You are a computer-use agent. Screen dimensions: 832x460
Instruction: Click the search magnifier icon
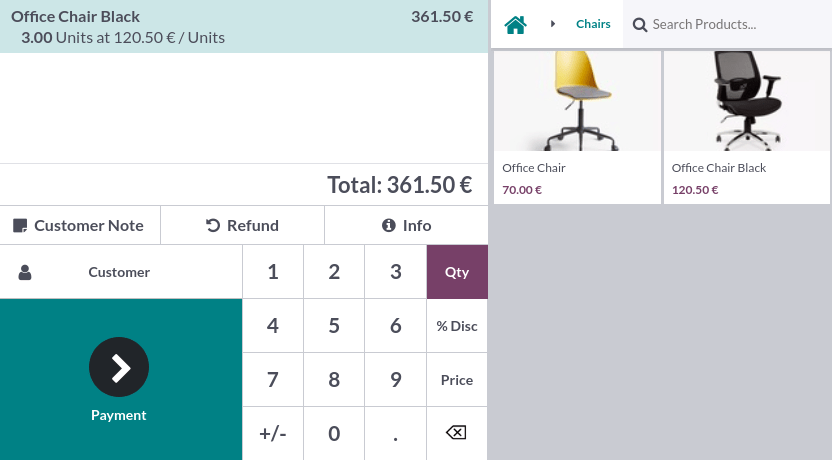640,24
